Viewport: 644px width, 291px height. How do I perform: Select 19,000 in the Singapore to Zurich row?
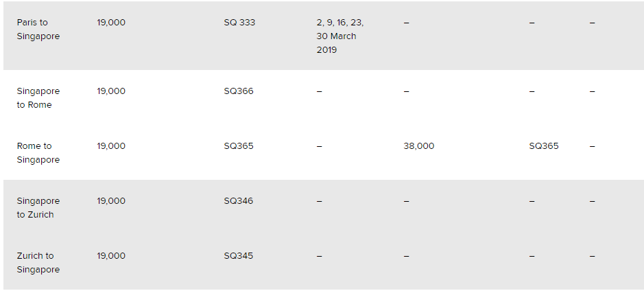coord(111,201)
